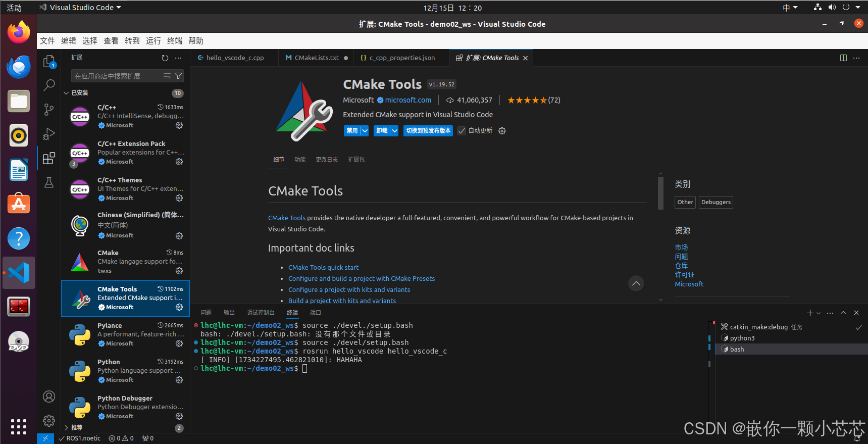Click the five-star rating display
The image size is (868, 444).
coord(527,100)
